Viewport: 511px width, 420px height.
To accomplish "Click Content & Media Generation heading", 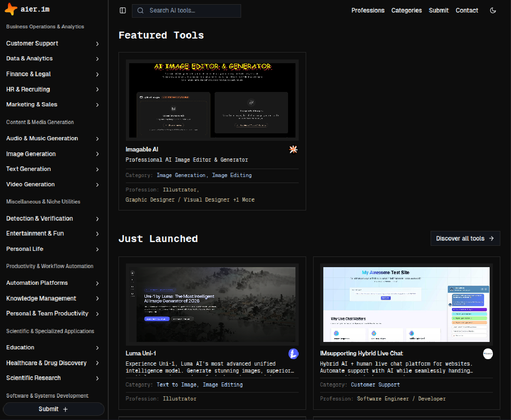I will 40,122.
